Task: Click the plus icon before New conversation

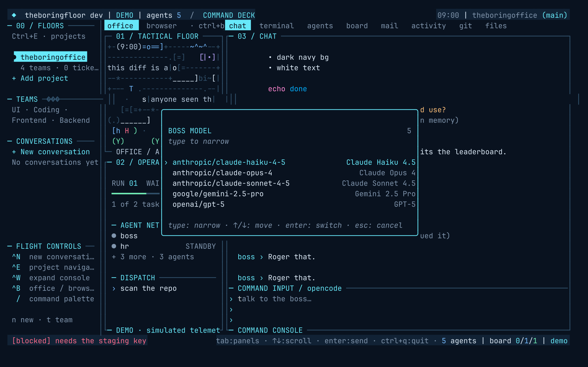Action: (x=14, y=152)
